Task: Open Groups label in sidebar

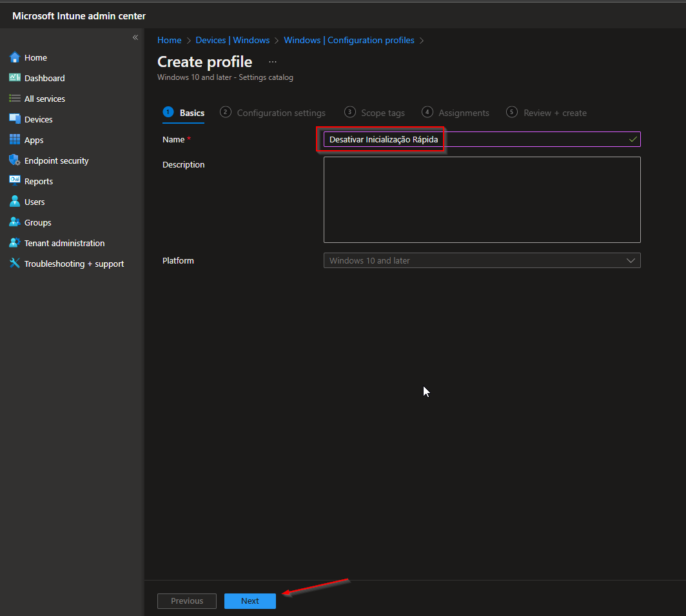Action: pos(37,222)
